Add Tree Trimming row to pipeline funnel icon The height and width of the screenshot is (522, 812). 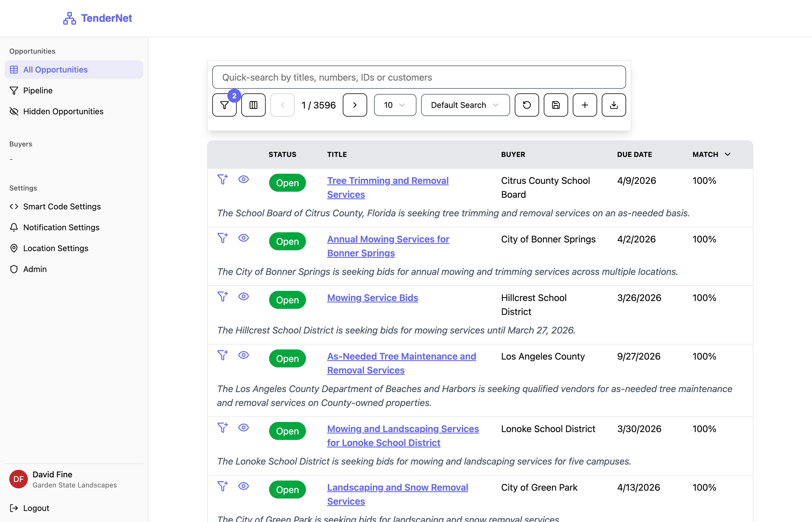[x=222, y=179]
